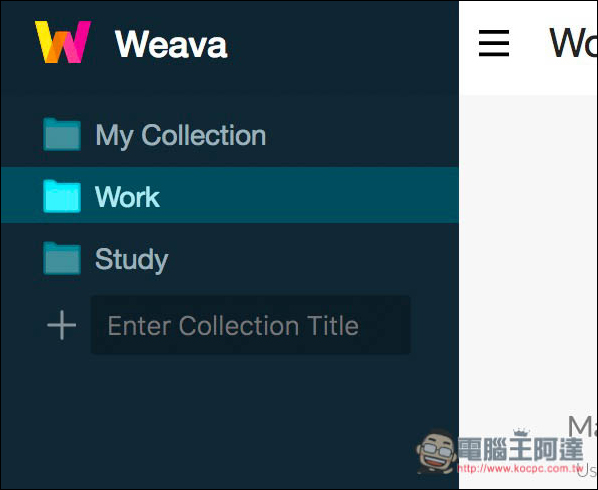598x490 pixels.
Task: Open the hamburger menu icon
Action: click(494, 43)
